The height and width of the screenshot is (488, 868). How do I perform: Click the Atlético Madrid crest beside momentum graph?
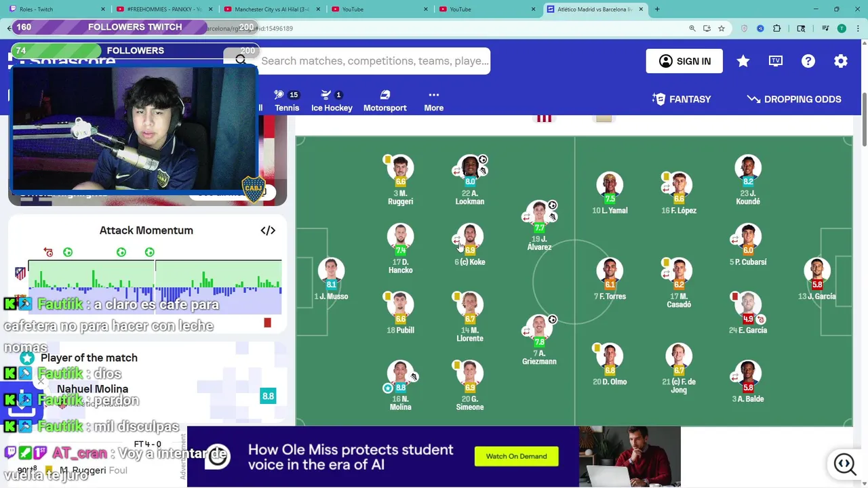pyautogui.click(x=20, y=274)
